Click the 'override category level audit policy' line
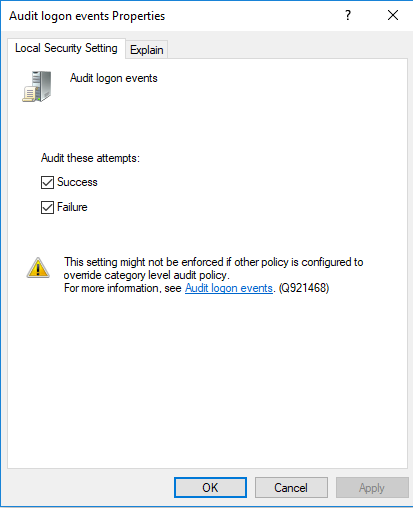Screen dimensions: 413x508 [147, 275]
